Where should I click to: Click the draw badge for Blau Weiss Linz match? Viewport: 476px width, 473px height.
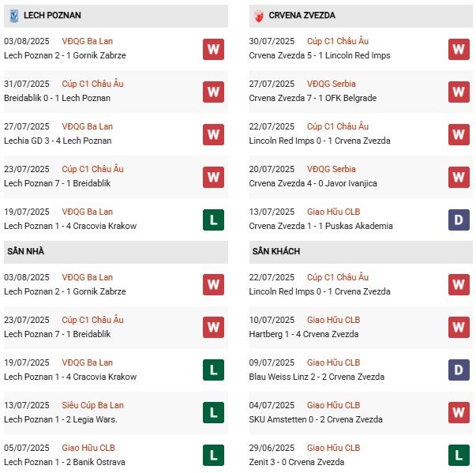tap(459, 370)
